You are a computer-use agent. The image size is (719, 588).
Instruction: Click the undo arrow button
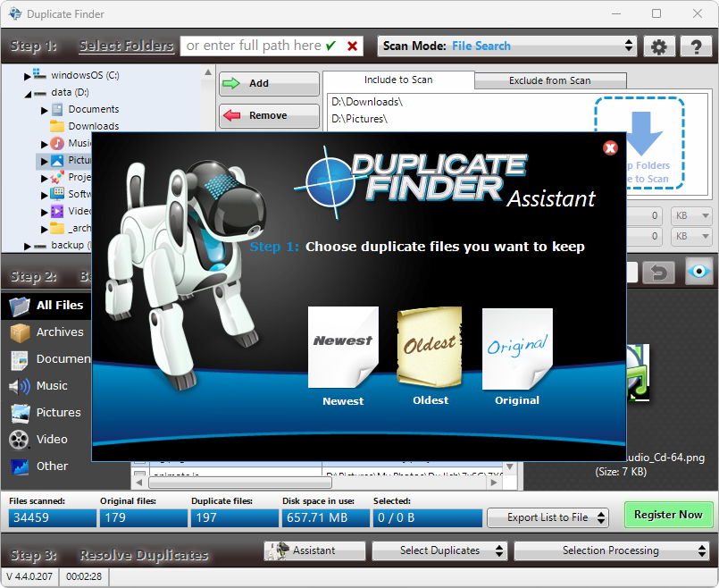tap(659, 273)
